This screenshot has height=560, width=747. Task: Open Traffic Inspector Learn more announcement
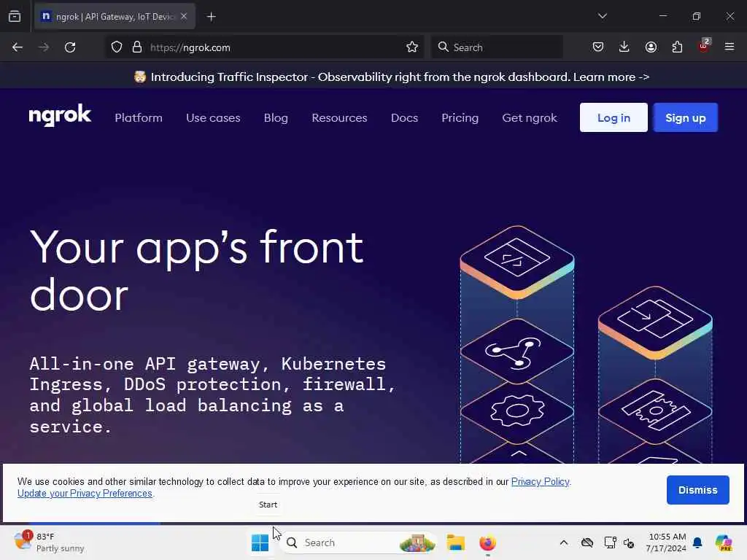(611, 77)
